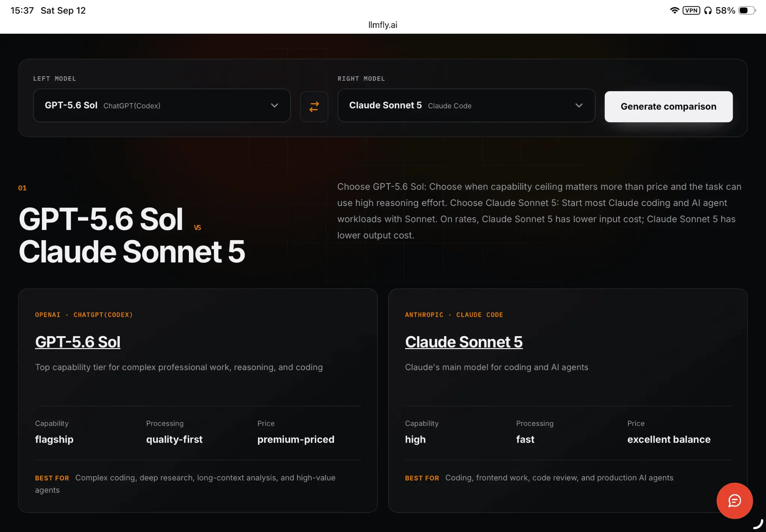Open the Claude Sonnet 5 card link
The height and width of the screenshot is (532, 766).
point(464,342)
